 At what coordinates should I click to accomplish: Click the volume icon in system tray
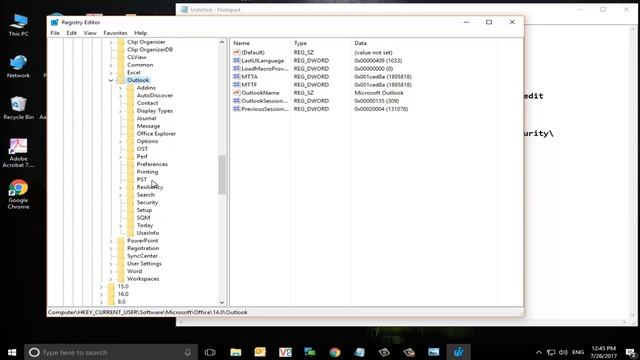[564, 352]
